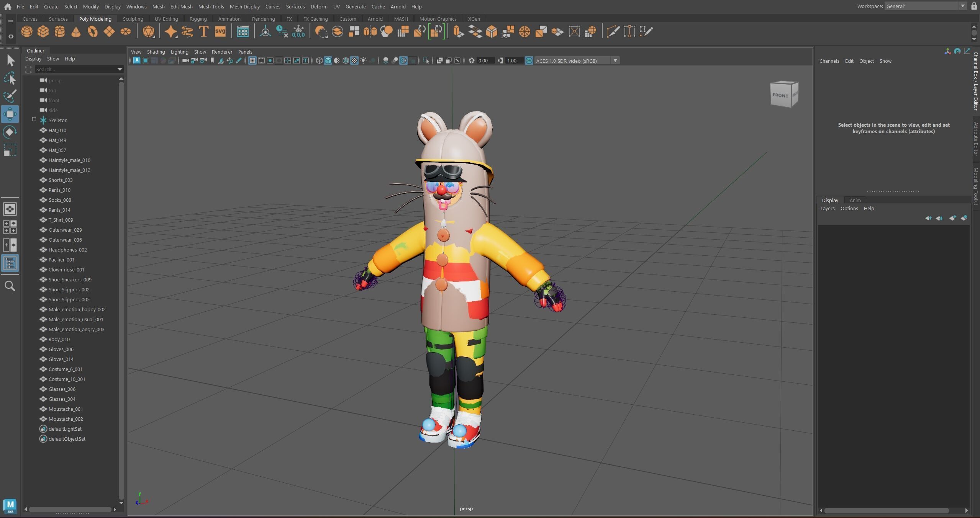The image size is (980, 518).
Task: Open the viewport Shading menu
Action: pyautogui.click(x=156, y=52)
